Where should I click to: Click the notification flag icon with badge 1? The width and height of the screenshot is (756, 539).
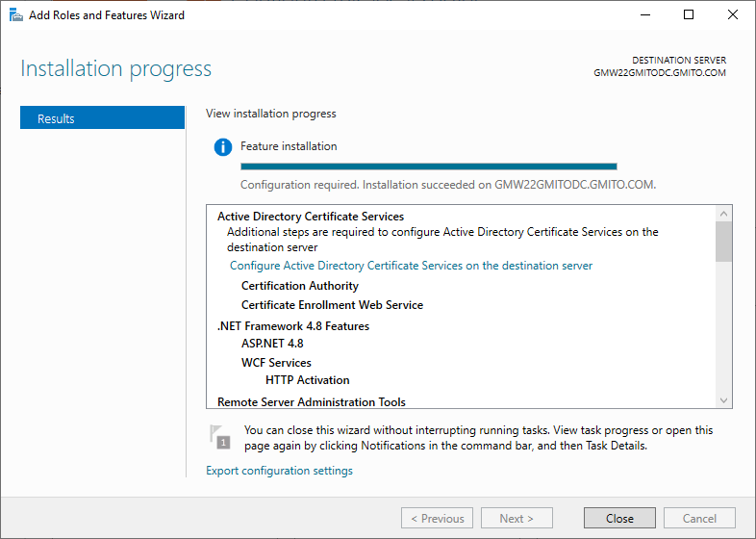[220, 437]
